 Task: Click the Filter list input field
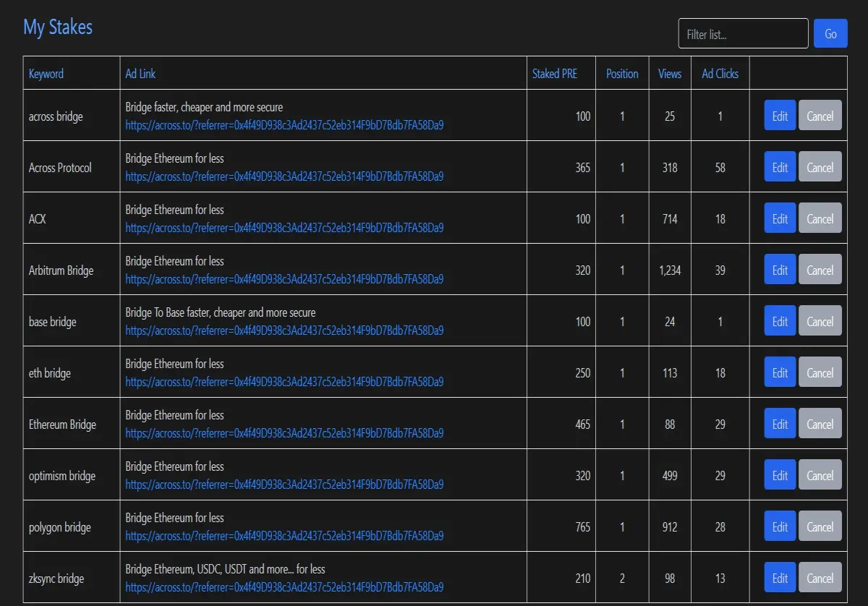743,34
